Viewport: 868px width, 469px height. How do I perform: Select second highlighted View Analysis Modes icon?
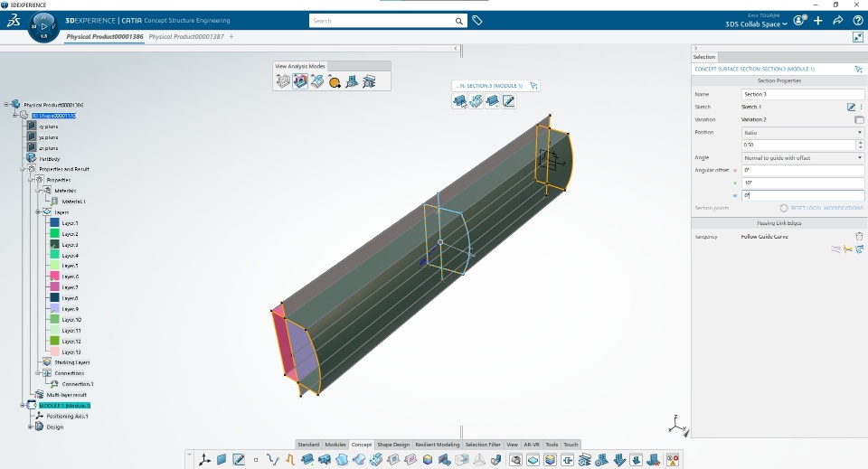click(300, 82)
